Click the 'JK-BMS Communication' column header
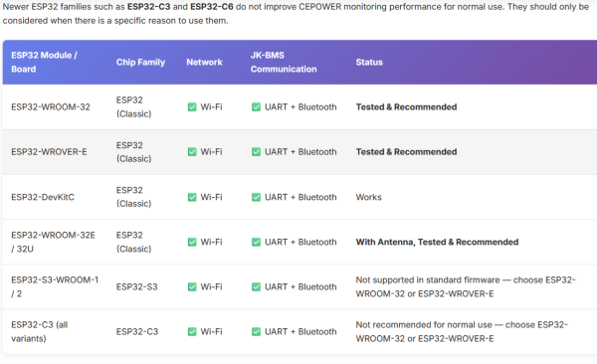The image size is (597, 364). [x=284, y=62]
